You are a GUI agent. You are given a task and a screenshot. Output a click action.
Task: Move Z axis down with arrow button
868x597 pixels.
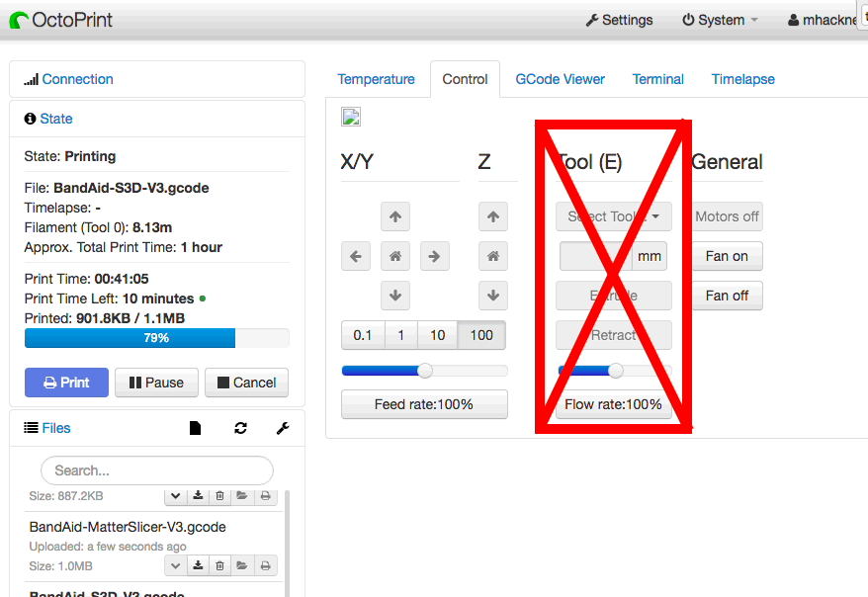(x=492, y=296)
